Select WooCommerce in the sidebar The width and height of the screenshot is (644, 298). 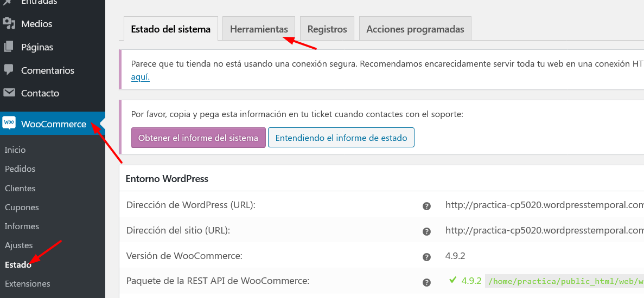click(x=53, y=124)
